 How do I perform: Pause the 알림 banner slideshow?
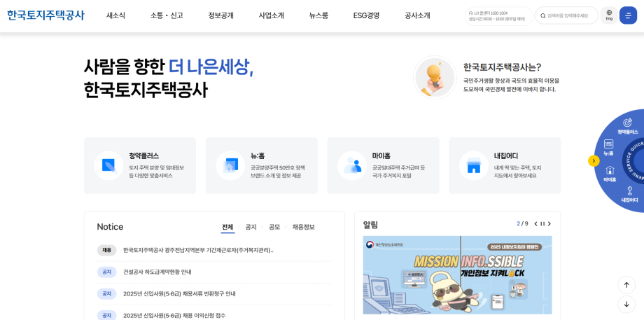[x=542, y=224]
